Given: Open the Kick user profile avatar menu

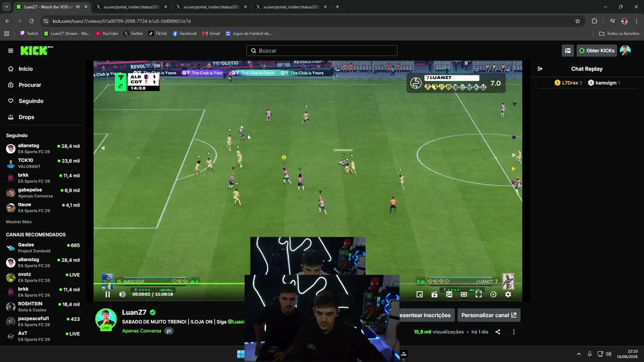Looking at the screenshot, I should tap(625, 50).
